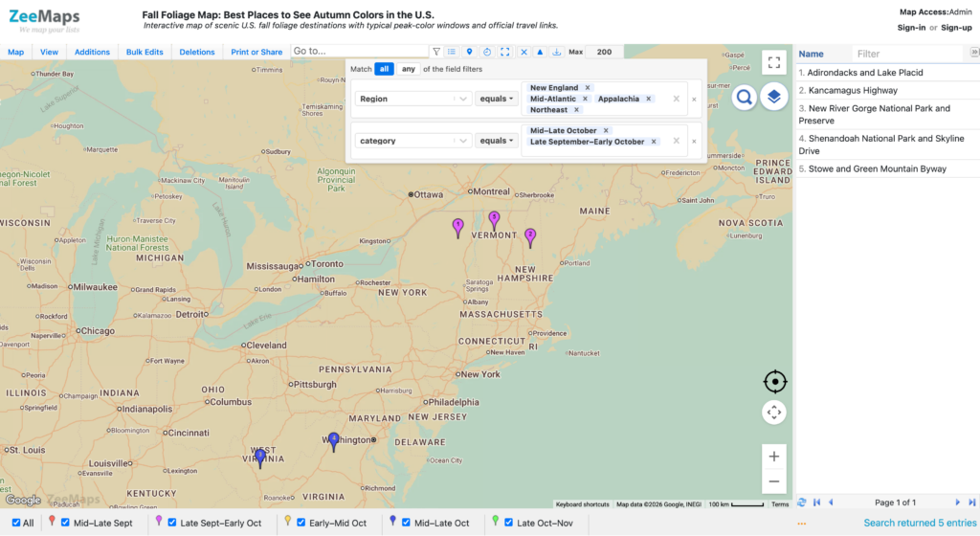Click the download icon beside Max field
Screen dimensions: 980x536
(x=556, y=52)
